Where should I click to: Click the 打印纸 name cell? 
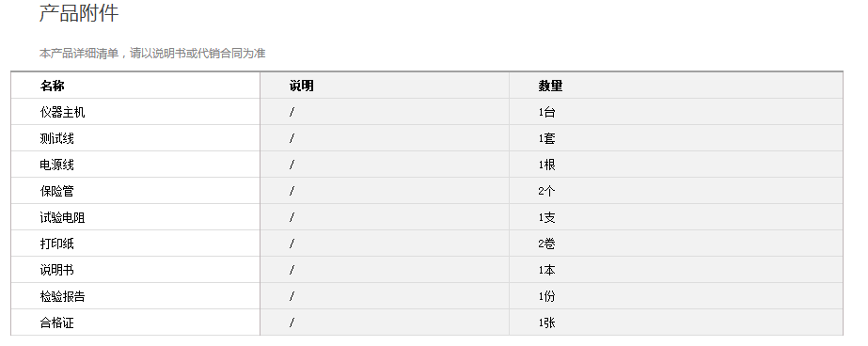135,244
